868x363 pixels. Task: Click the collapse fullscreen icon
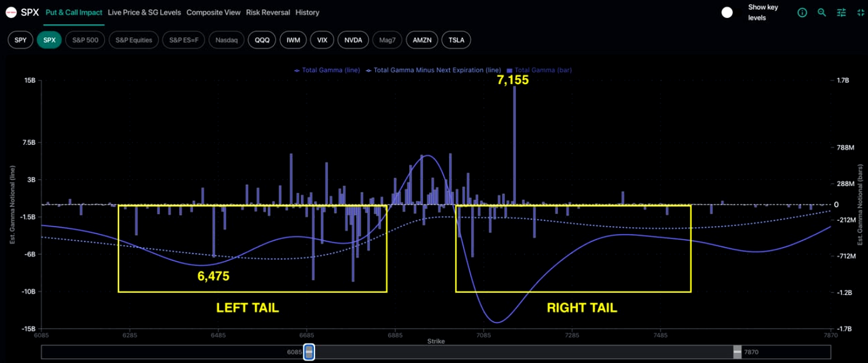point(859,12)
